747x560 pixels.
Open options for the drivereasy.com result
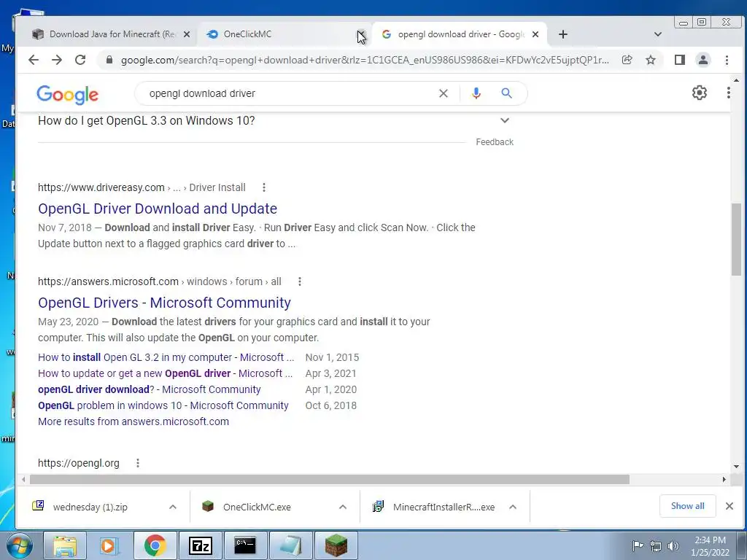[263, 187]
